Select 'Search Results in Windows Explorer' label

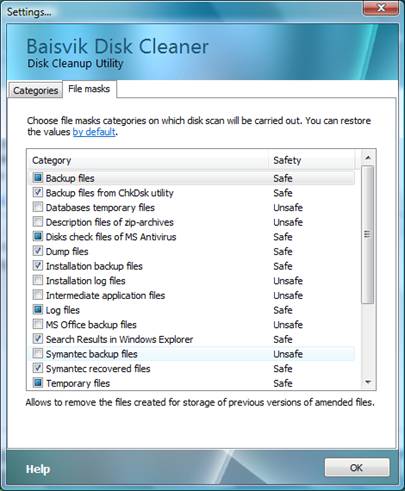tap(119, 340)
